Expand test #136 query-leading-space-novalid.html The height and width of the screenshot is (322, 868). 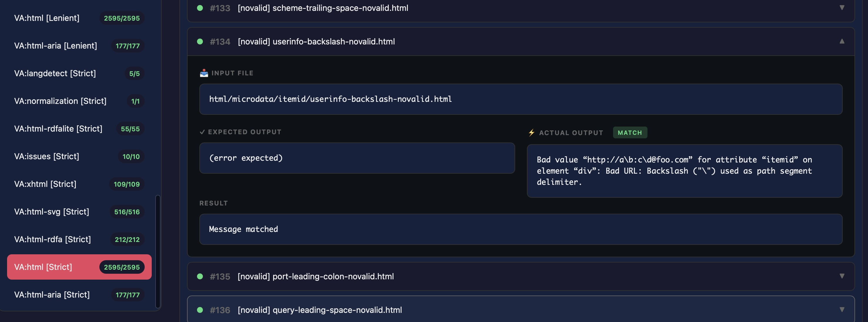(842, 310)
